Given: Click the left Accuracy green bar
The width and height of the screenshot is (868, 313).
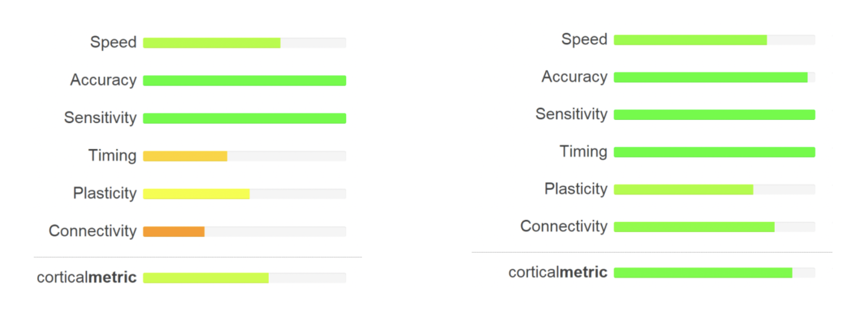Looking at the screenshot, I should [245, 80].
